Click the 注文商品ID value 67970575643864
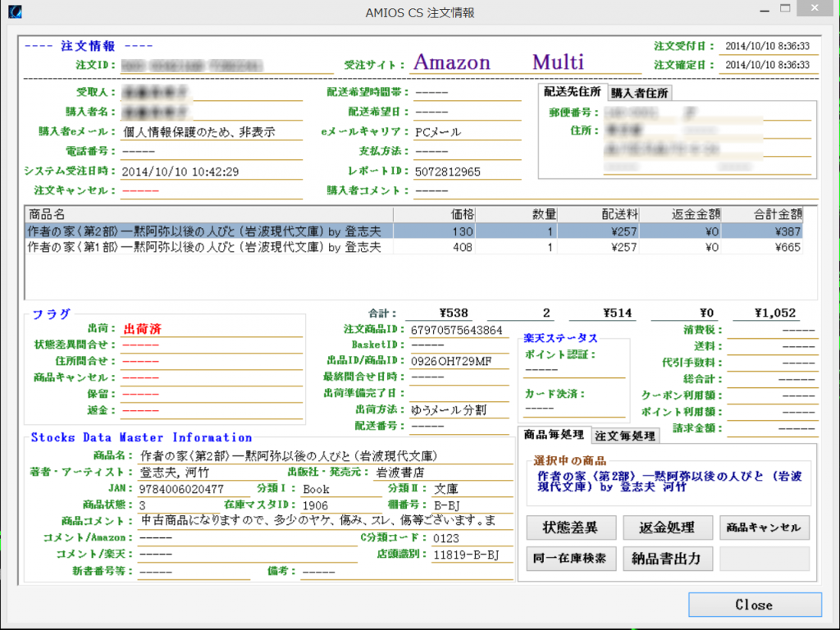 (456, 331)
